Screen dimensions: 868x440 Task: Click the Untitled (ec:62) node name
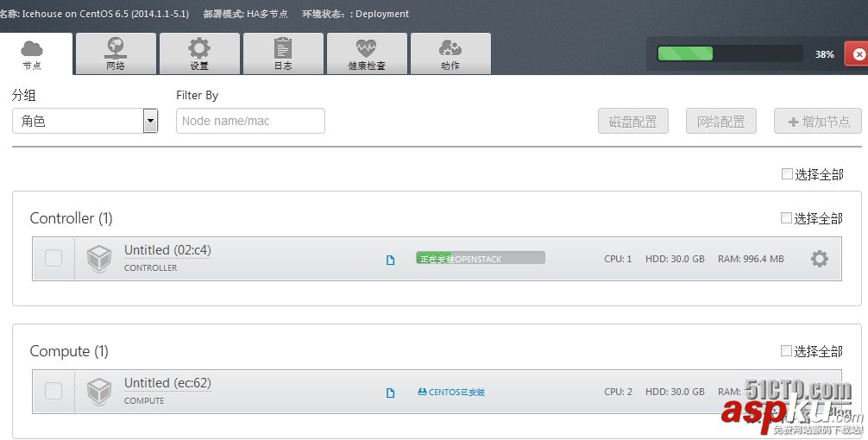[167, 383]
